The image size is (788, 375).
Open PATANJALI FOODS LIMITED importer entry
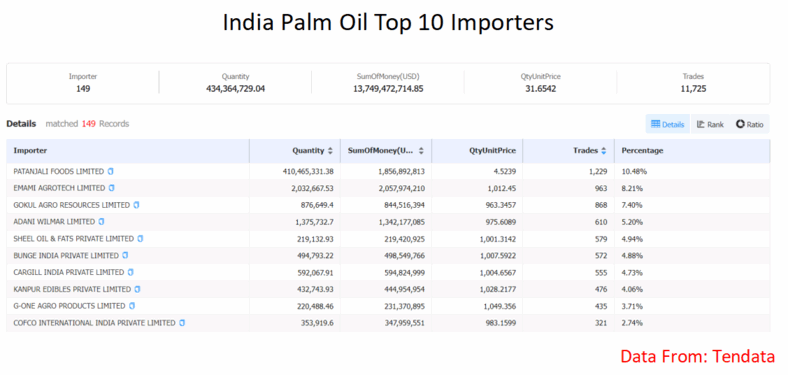click(59, 171)
